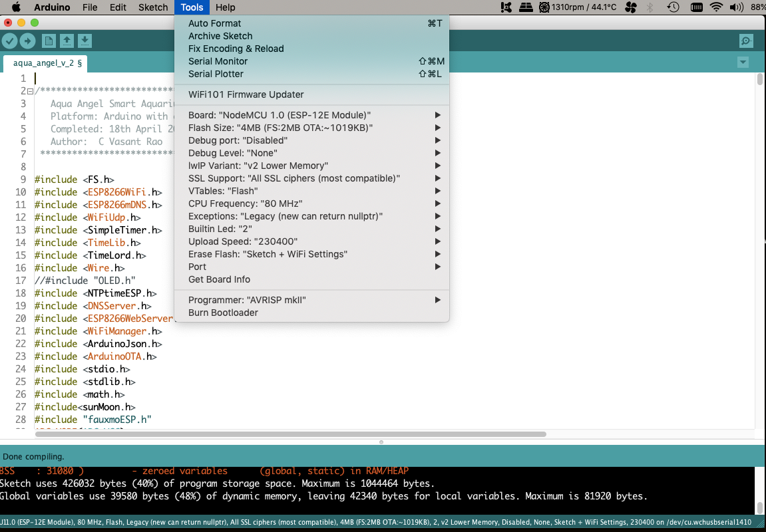Screen dimensions: 766x532
Task: Expand the Programmer AVRISP mkII submenu
Action: coord(311,301)
